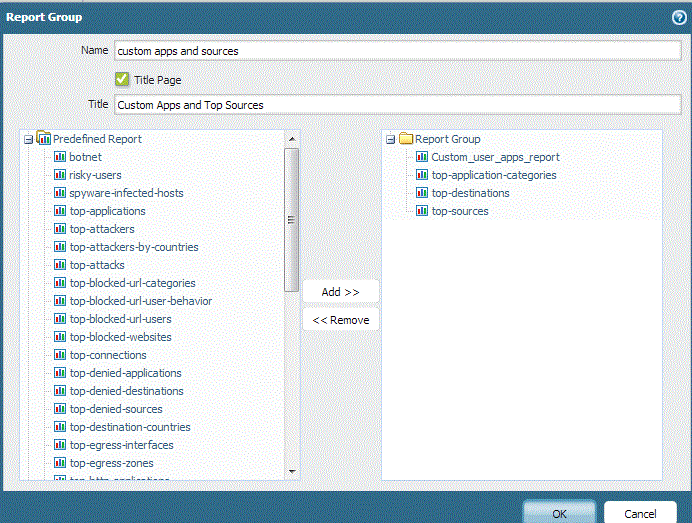Click the top-attackers report icon
Screen dimensions: 692x523
(60, 229)
